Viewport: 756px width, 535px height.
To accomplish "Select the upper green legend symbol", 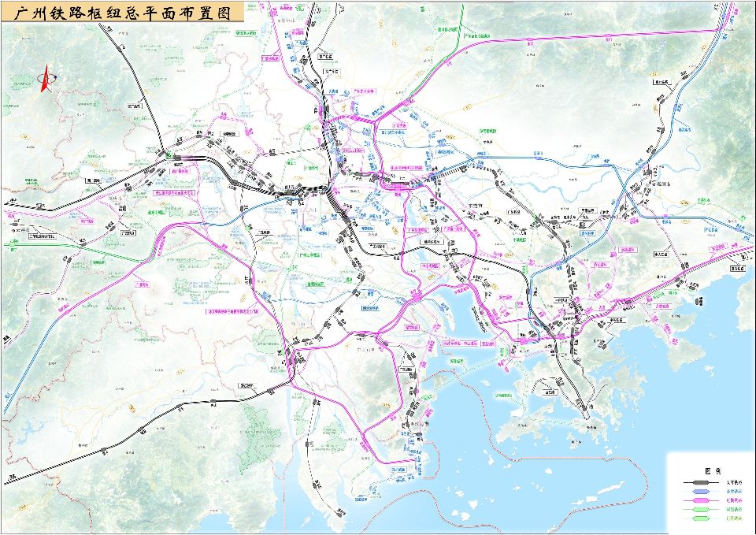I will point(701,510).
